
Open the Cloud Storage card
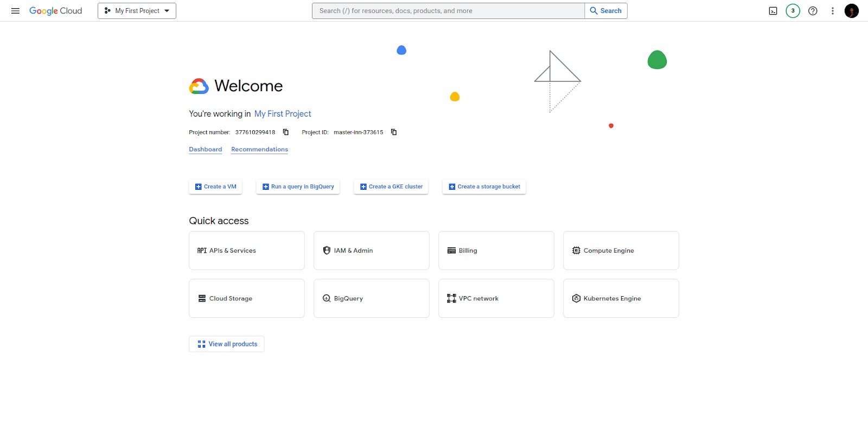coord(247,298)
